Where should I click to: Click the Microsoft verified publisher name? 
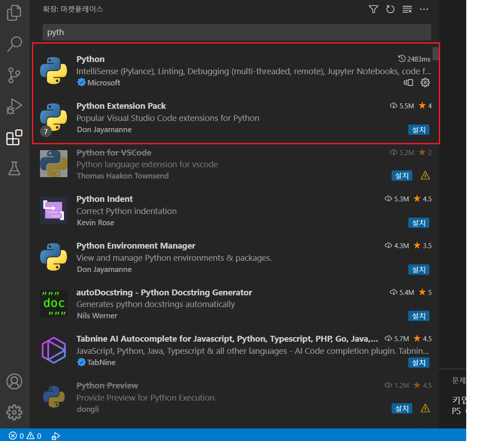coord(103,83)
